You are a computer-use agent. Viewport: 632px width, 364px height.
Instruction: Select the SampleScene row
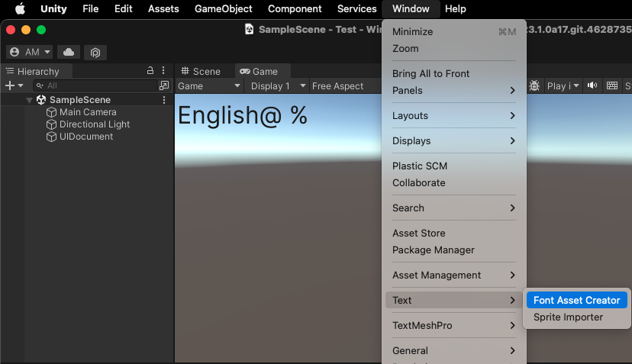(x=88, y=99)
